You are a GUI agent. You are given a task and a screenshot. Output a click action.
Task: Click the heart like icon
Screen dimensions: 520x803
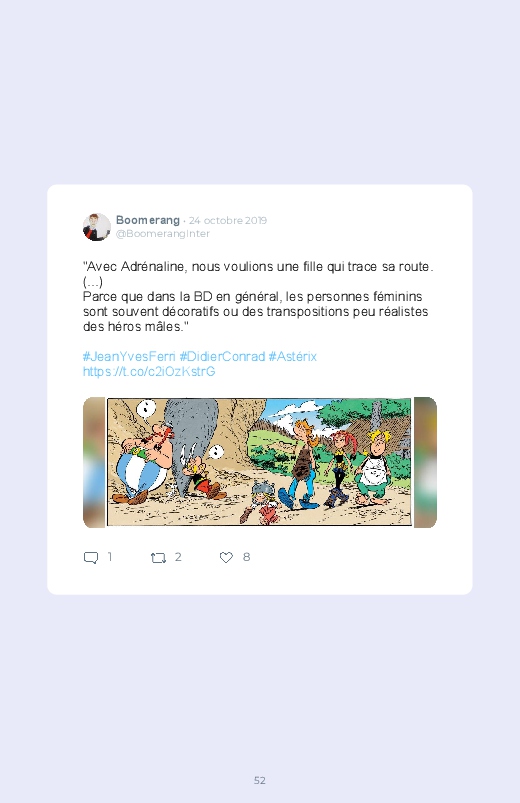[226, 557]
